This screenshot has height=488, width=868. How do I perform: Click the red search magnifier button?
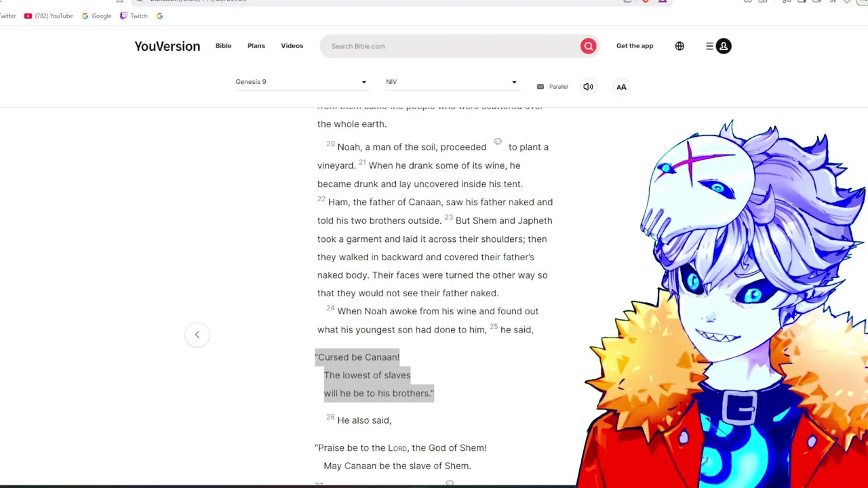[x=588, y=46]
